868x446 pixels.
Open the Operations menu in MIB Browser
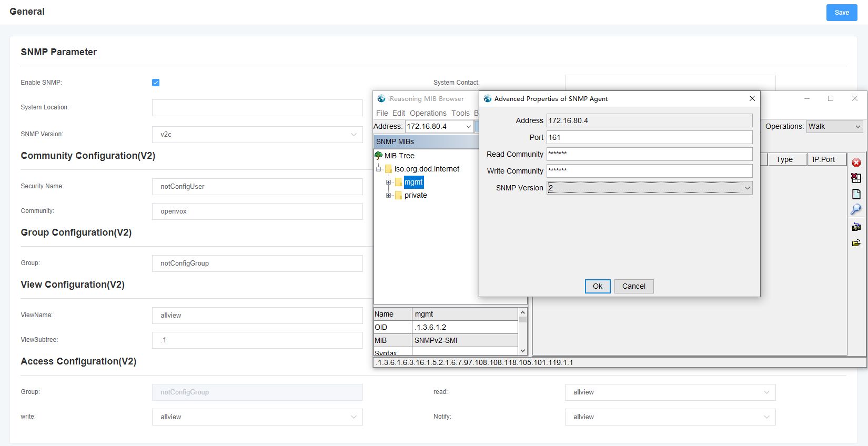click(x=428, y=113)
